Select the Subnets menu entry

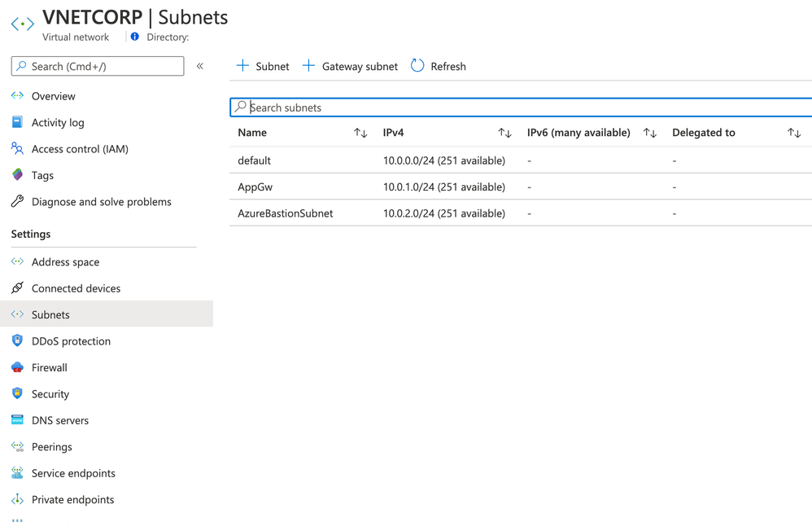[x=50, y=314]
